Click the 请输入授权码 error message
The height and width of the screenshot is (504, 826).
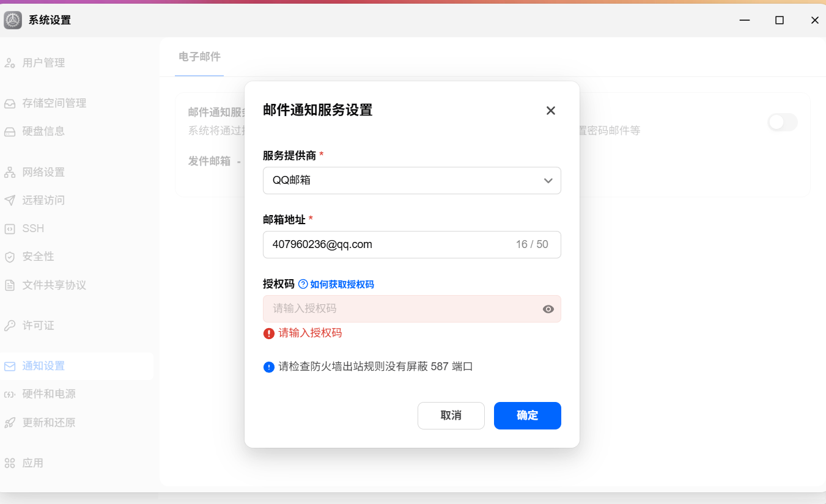(310, 333)
